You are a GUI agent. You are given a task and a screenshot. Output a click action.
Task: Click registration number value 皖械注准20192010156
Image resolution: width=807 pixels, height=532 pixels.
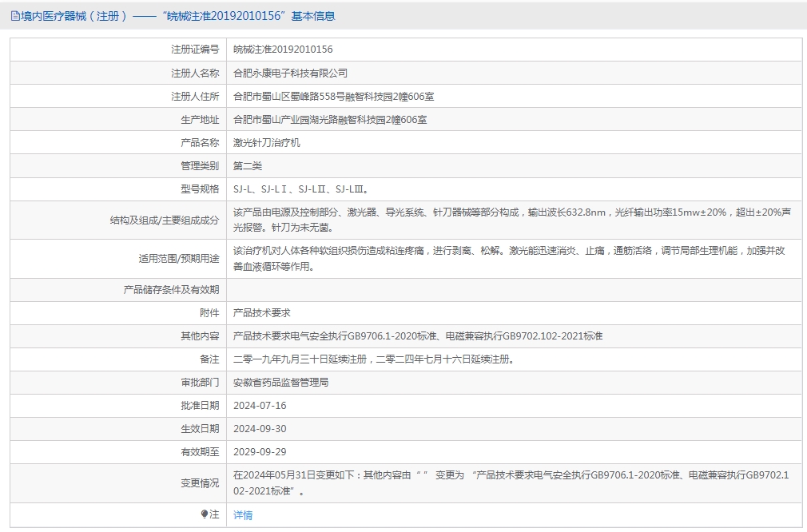point(283,50)
